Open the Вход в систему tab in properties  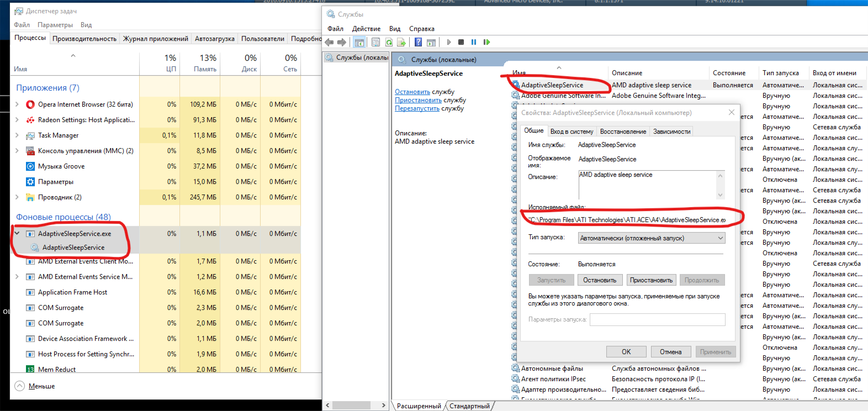pos(572,131)
